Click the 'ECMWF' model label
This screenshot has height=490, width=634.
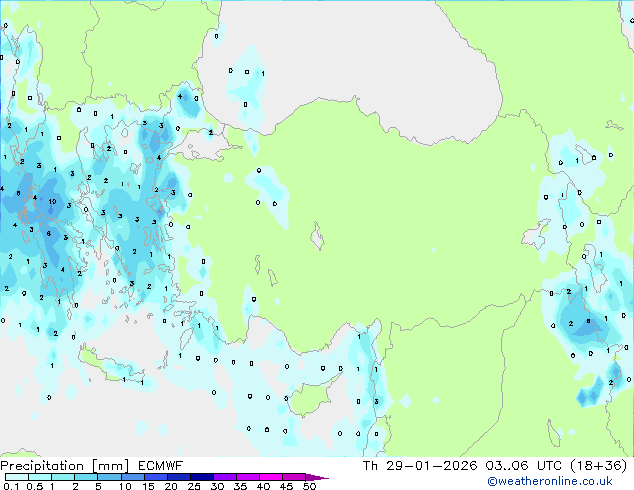tap(161, 466)
